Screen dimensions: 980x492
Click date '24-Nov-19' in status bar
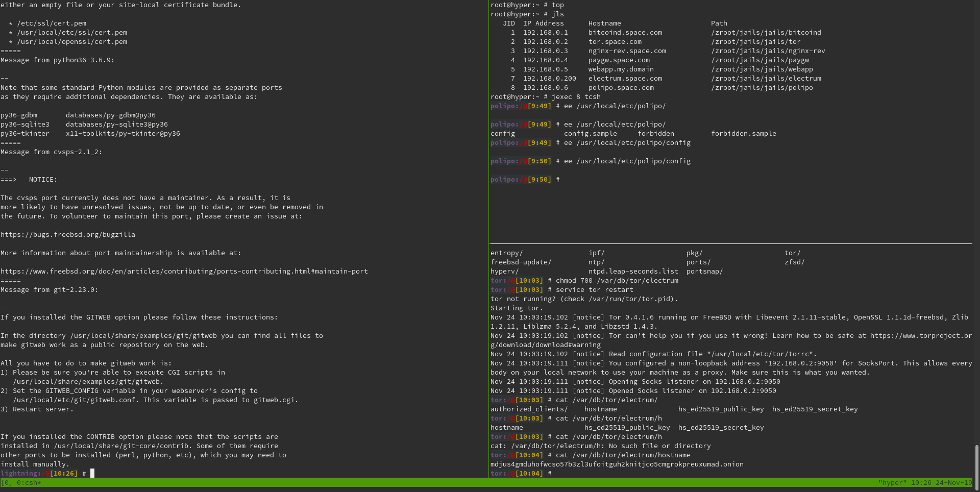click(954, 482)
